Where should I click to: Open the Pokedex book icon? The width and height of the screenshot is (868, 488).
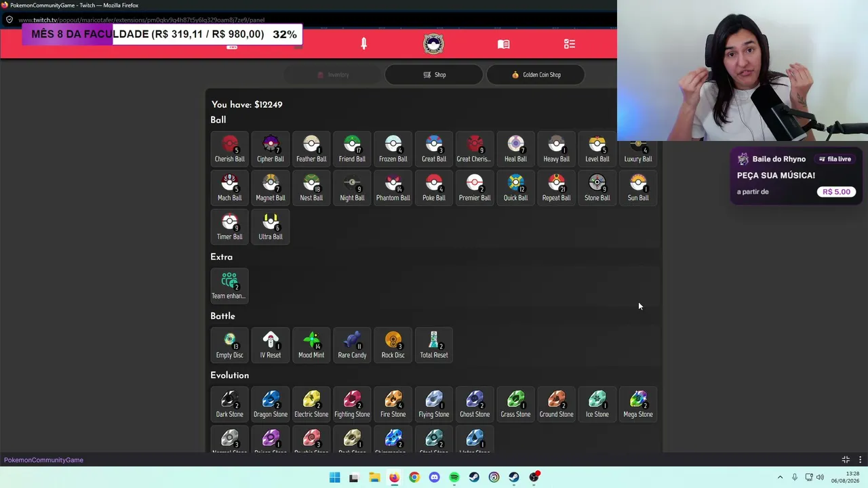point(503,44)
